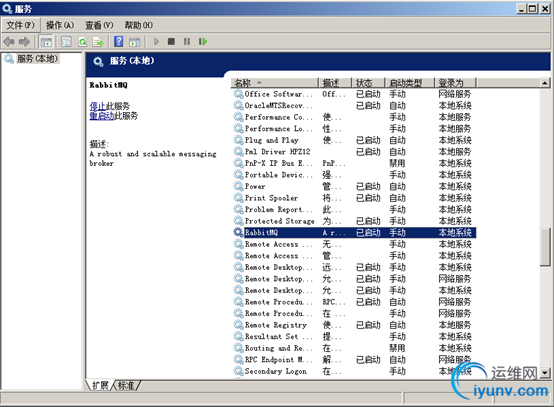Select the RabbitMQ service name in list
The height and width of the screenshot is (407, 554).
pos(261,232)
